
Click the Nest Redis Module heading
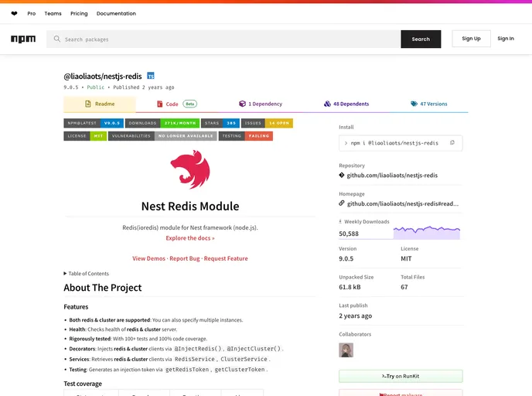[190, 207]
